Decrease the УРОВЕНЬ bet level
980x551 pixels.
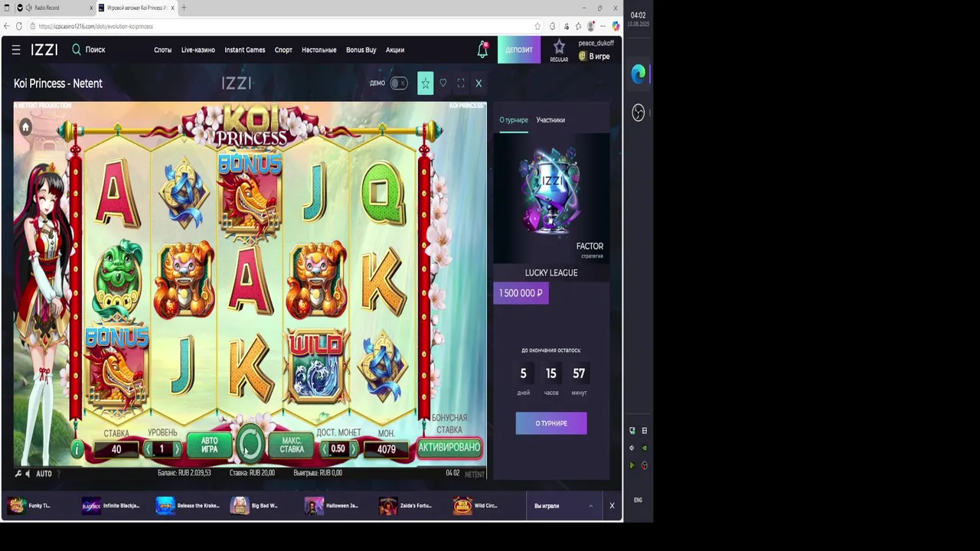(x=148, y=449)
